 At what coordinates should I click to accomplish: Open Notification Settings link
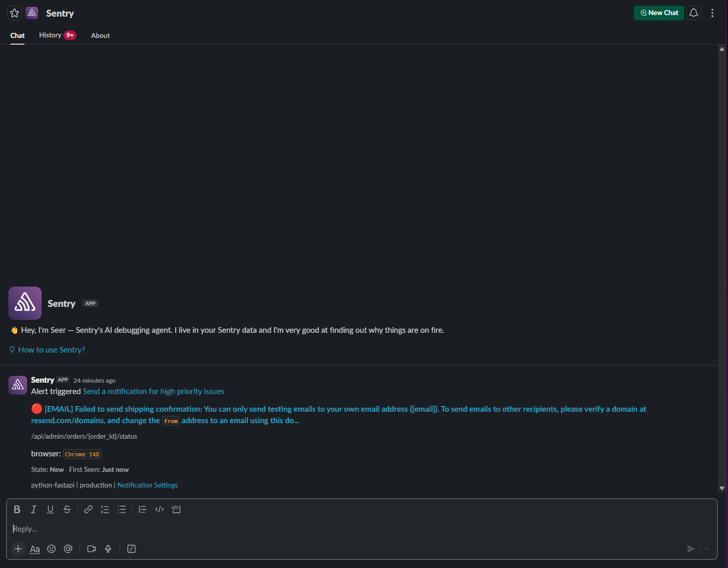point(148,485)
